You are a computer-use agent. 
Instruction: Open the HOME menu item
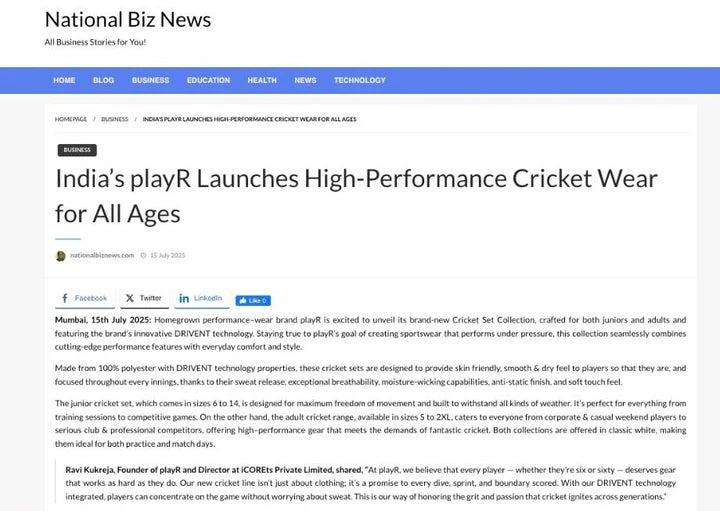coord(64,80)
